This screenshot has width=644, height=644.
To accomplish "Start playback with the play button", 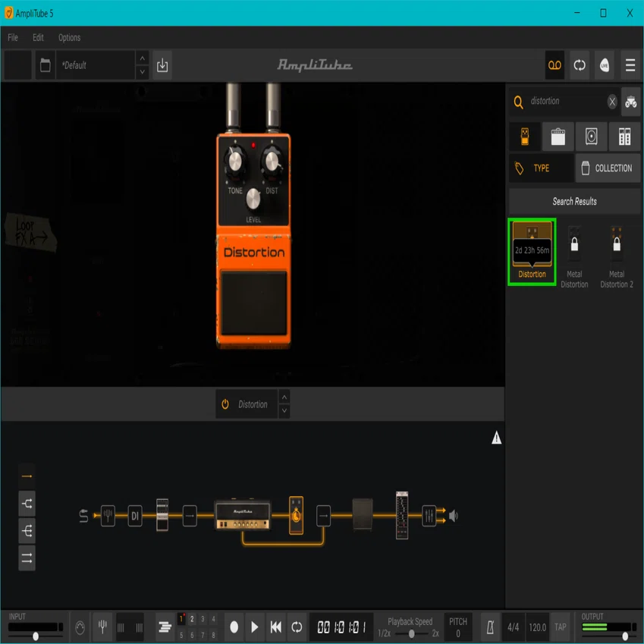I will pos(255,627).
